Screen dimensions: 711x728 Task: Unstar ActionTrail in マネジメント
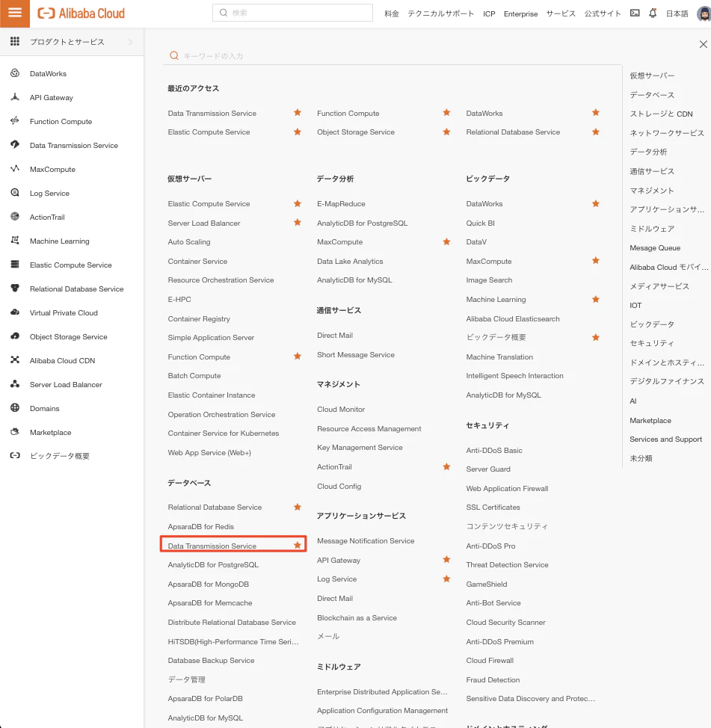446,466
